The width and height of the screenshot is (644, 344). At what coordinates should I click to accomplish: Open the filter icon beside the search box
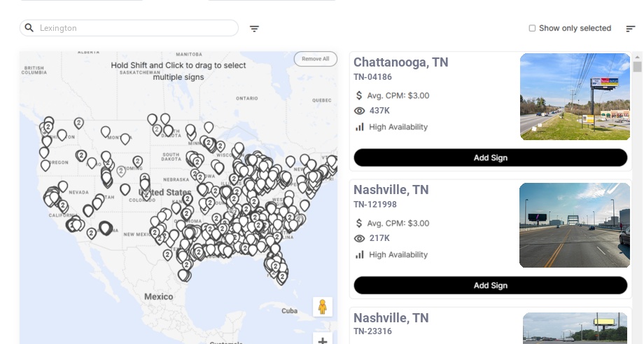tap(255, 29)
